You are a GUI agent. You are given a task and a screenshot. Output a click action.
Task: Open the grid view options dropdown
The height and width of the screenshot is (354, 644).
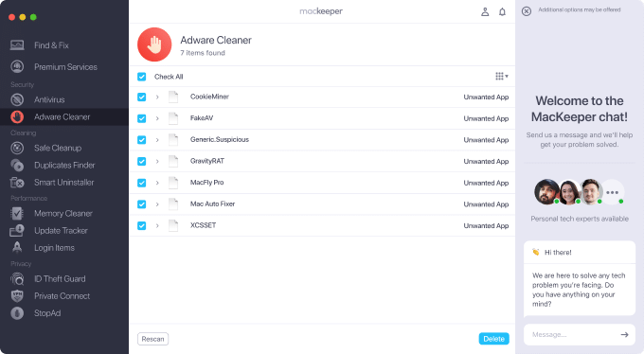tap(502, 76)
